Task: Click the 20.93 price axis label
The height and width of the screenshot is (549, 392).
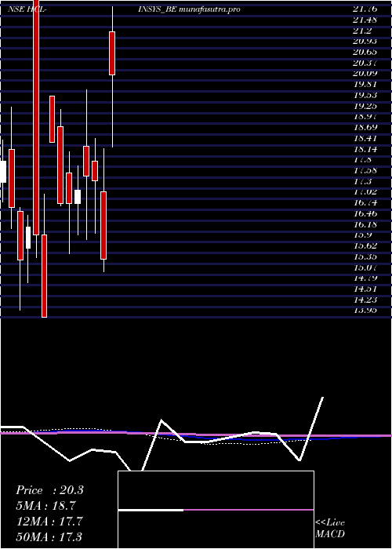Action: (x=365, y=42)
